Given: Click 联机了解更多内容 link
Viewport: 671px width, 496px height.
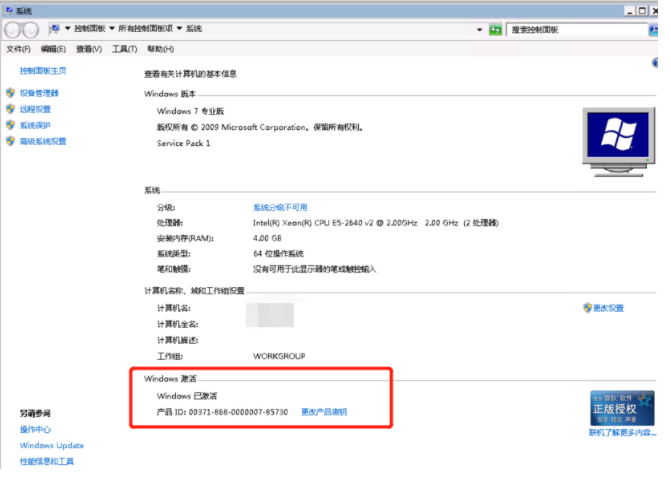Looking at the screenshot, I should tap(622, 433).
